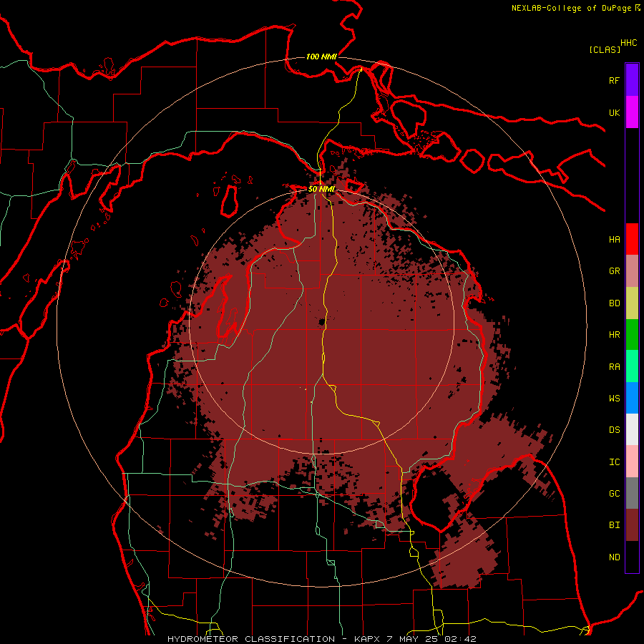The image size is (644, 644).
Task: Click the ND black legend swatch
Action: click(632, 557)
